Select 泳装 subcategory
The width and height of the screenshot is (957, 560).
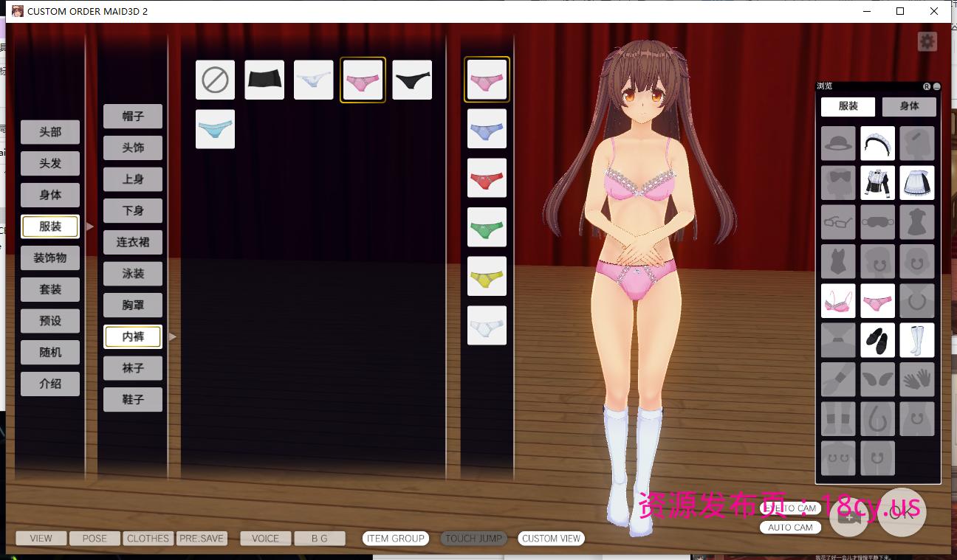pyautogui.click(x=133, y=274)
